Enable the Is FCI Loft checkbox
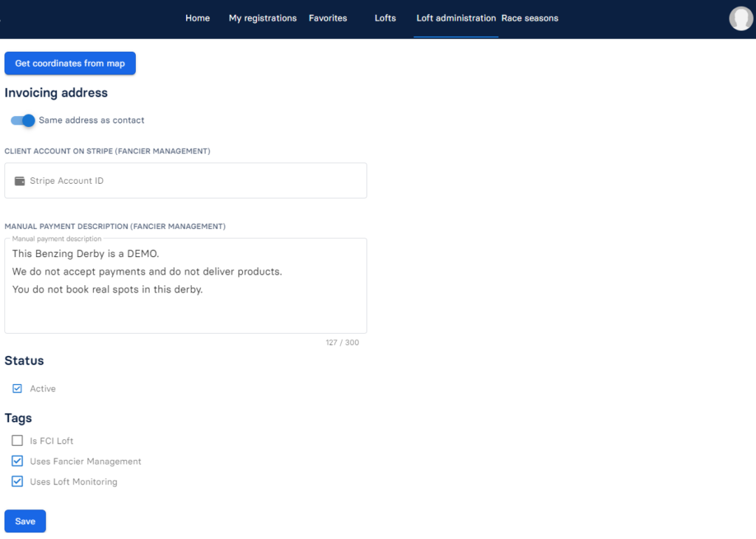The height and width of the screenshot is (539, 756). [18, 441]
